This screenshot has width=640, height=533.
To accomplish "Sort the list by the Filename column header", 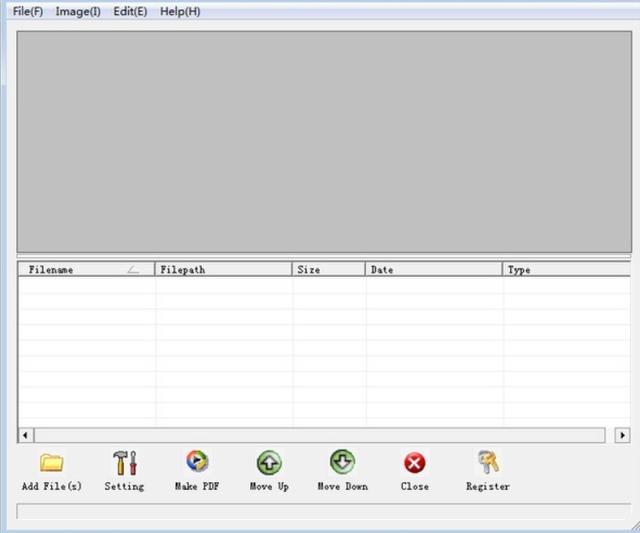I will click(x=86, y=269).
